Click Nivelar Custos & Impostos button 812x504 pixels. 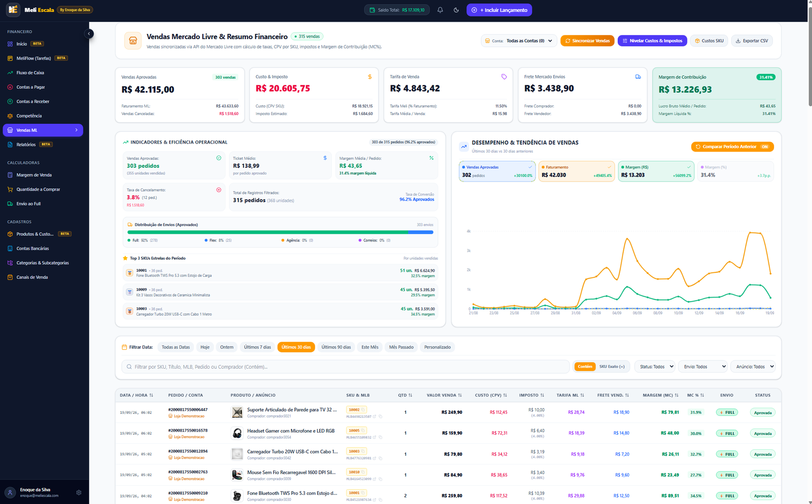[652, 41]
